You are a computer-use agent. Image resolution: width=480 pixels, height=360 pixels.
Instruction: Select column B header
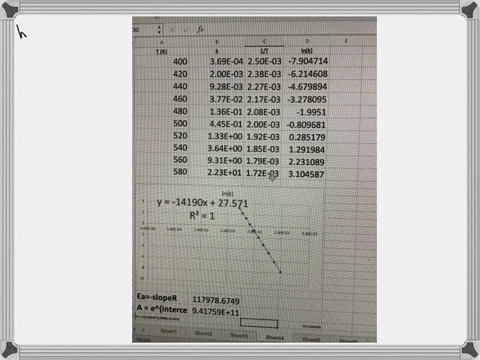tap(217, 42)
